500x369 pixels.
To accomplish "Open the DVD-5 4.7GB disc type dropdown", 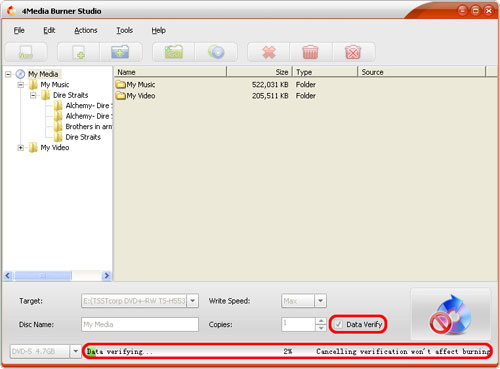I will 76,351.
